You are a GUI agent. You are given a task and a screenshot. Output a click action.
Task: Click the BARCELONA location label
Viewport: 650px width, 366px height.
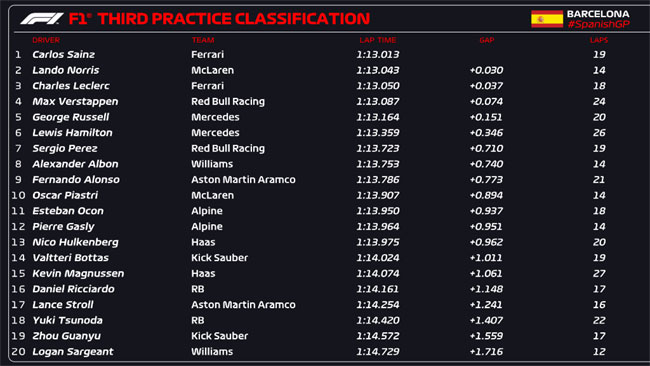pyautogui.click(x=598, y=14)
